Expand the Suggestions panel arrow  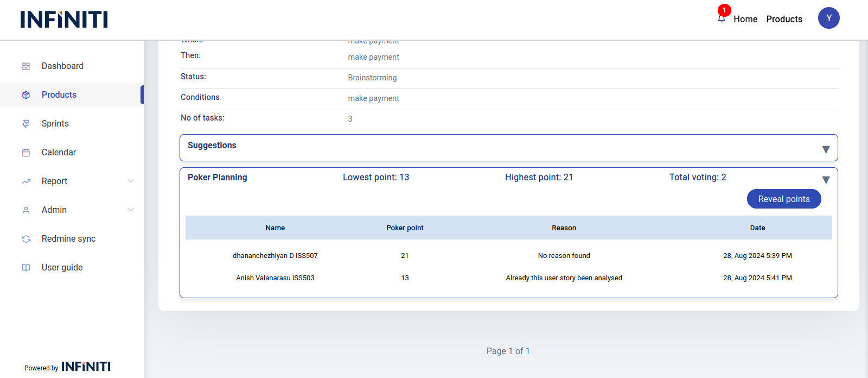pos(826,149)
